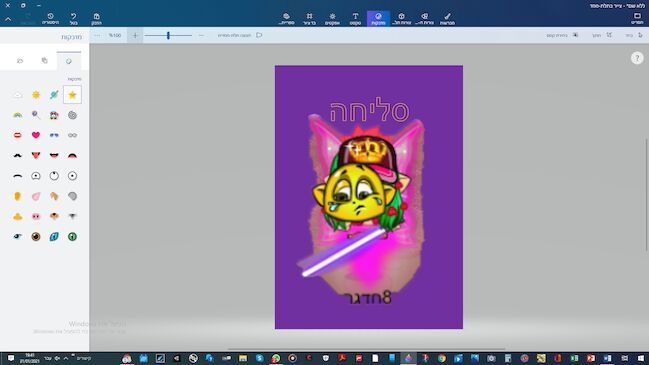This screenshot has width=649, height=365.
Task: Select the 3D shapes cube tool
Action: [x=401, y=19]
